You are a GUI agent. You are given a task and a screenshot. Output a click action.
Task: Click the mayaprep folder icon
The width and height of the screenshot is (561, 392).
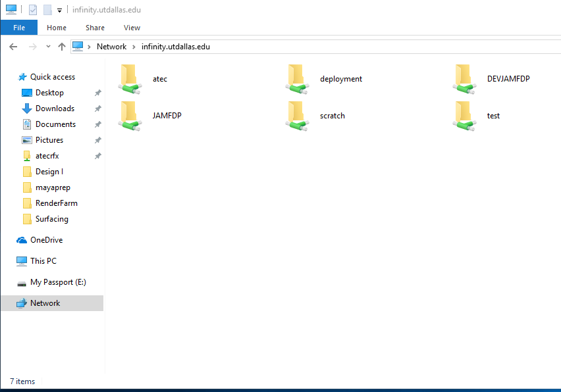[27, 187]
